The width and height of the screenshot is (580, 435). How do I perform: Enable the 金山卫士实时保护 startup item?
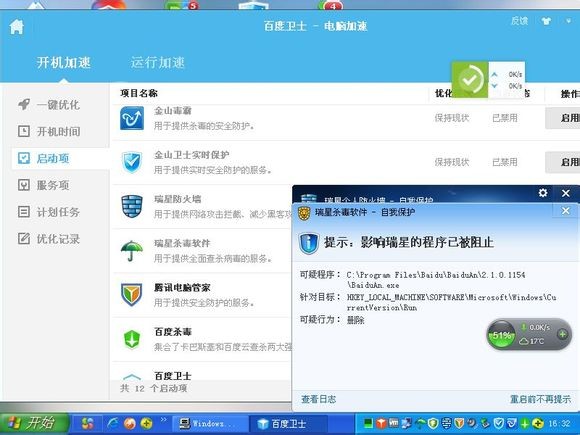coord(563,162)
